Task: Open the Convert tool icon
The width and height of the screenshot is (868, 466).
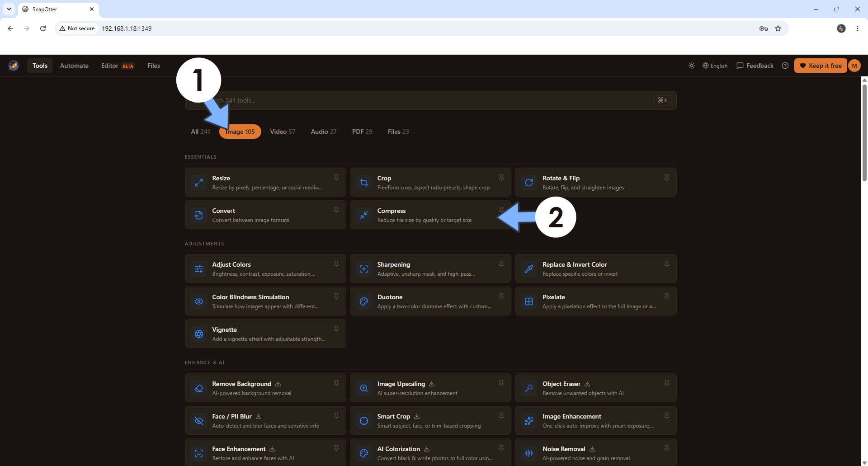Action: point(199,215)
